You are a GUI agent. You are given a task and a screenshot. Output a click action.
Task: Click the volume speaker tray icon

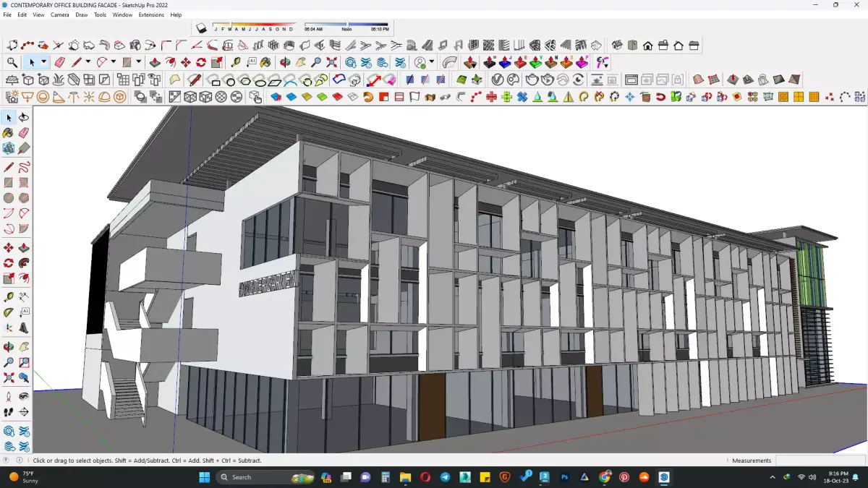[814, 477]
